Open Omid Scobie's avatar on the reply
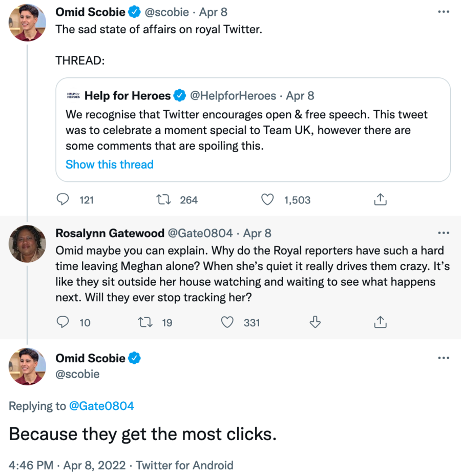 click(x=28, y=366)
